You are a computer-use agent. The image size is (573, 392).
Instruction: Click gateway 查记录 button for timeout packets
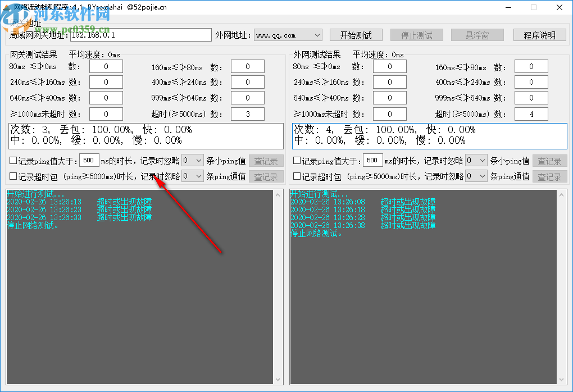tap(266, 177)
